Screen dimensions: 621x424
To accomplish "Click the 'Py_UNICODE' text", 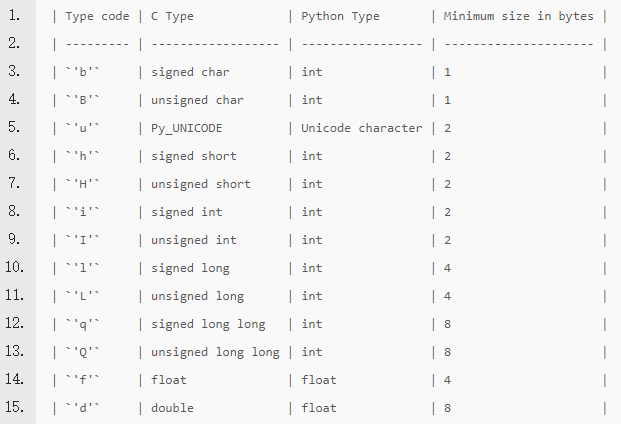I will coord(187,128).
